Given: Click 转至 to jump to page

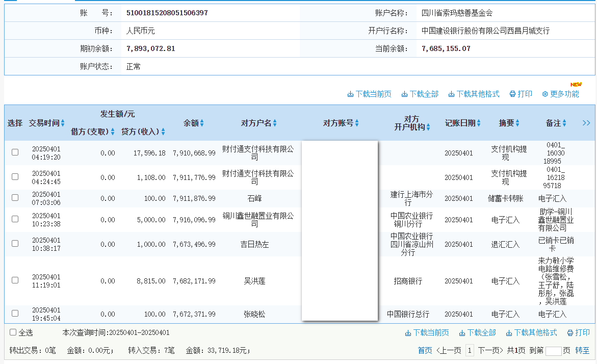Looking at the screenshot, I should [582, 351].
